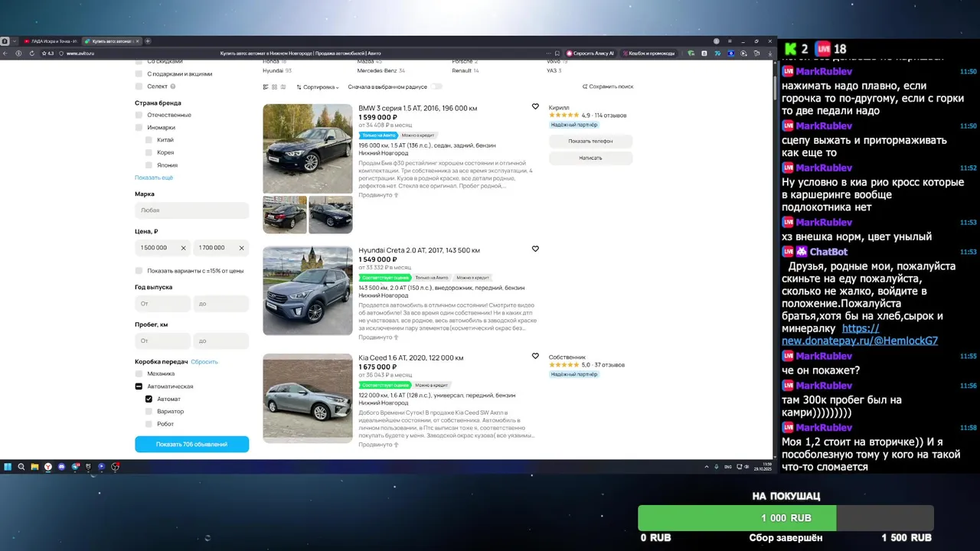Enable show options within 15% of price

tap(139, 271)
